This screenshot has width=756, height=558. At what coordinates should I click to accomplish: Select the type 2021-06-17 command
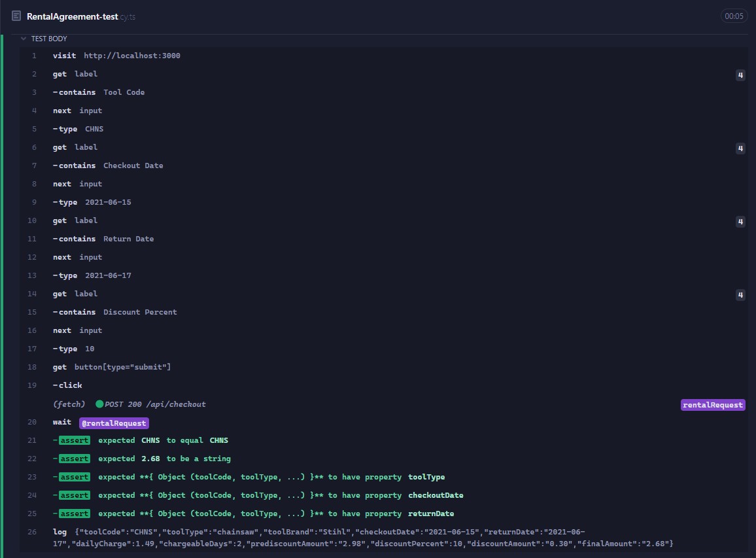tap(384, 276)
